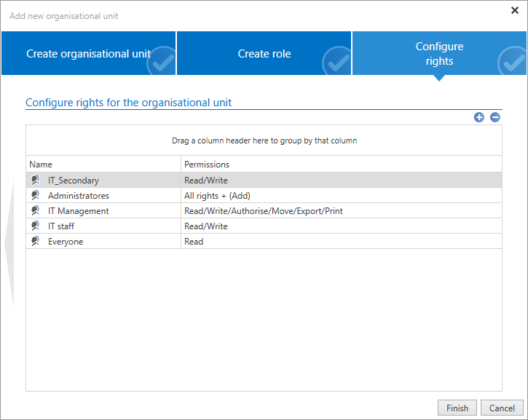Click the role icon beside IT staff
This screenshot has width=528, height=420.
point(36,226)
